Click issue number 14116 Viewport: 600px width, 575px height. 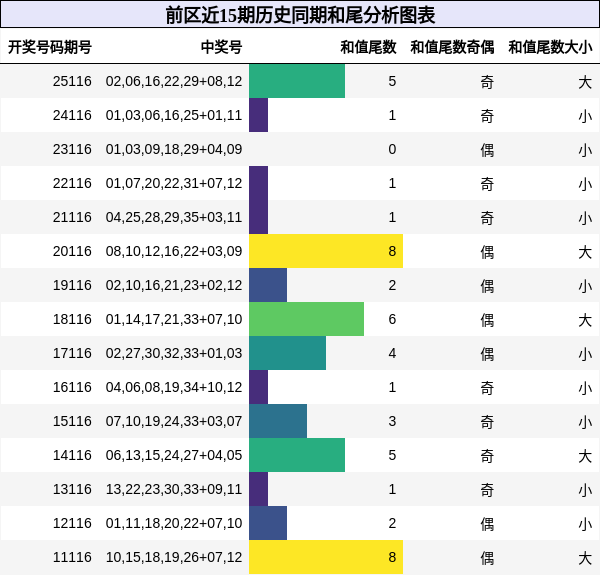(72, 455)
